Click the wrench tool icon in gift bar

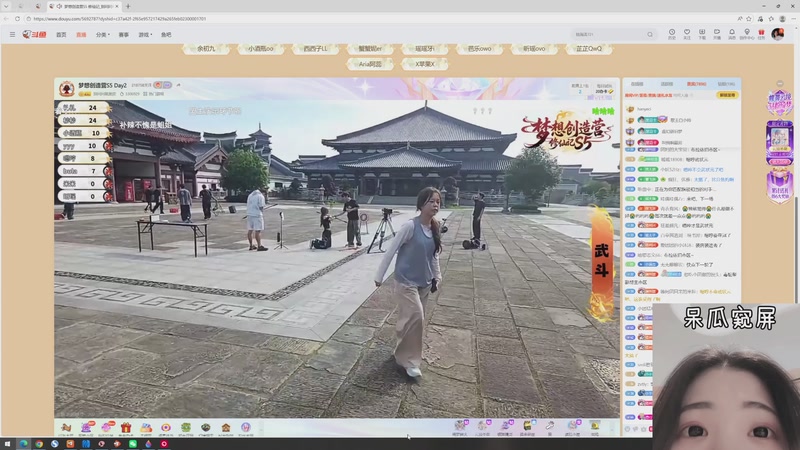pyautogui.click(x=549, y=427)
